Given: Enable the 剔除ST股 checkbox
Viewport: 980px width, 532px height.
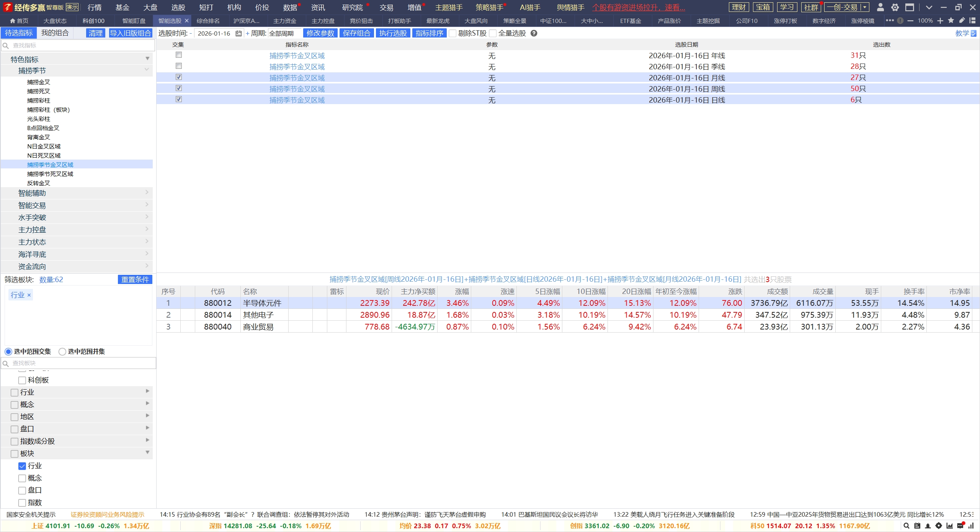Looking at the screenshot, I should pyautogui.click(x=452, y=34).
